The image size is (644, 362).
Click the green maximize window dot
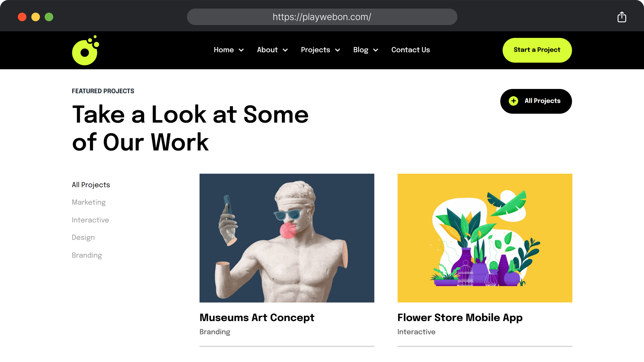tap(49, 17)
